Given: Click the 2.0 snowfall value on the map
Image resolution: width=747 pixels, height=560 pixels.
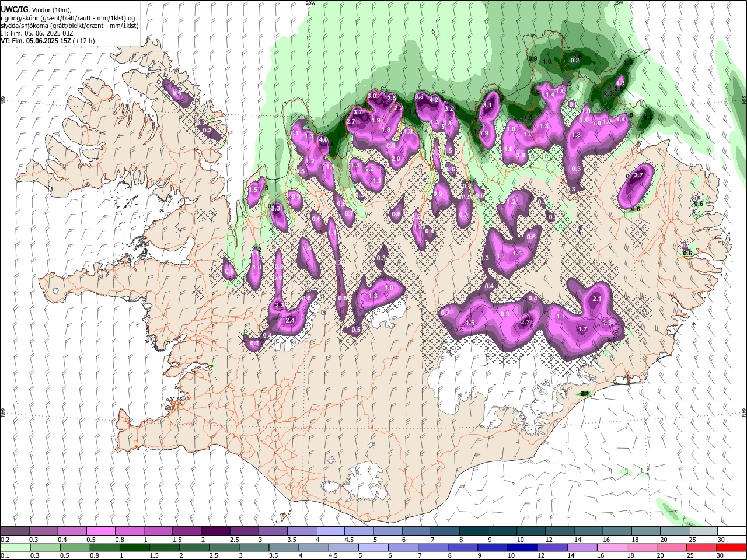Looking at the screenshot, I should (396, 159).
